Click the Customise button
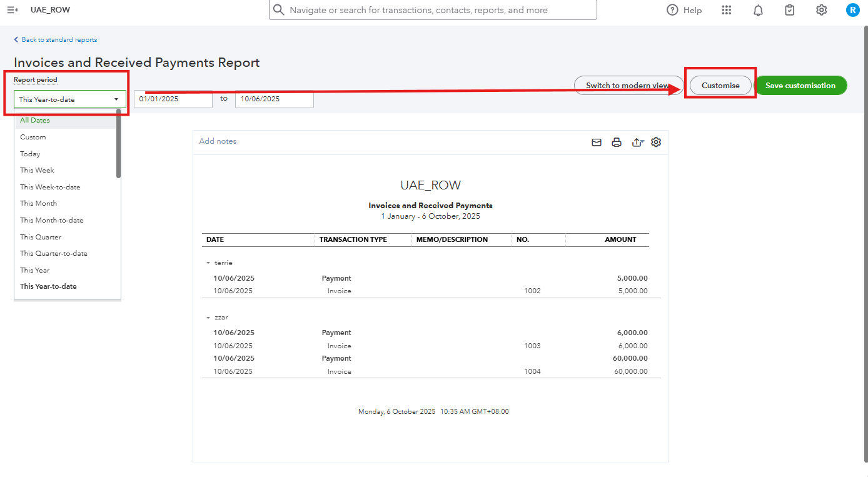868x477 pixels. tap(720, 86)
